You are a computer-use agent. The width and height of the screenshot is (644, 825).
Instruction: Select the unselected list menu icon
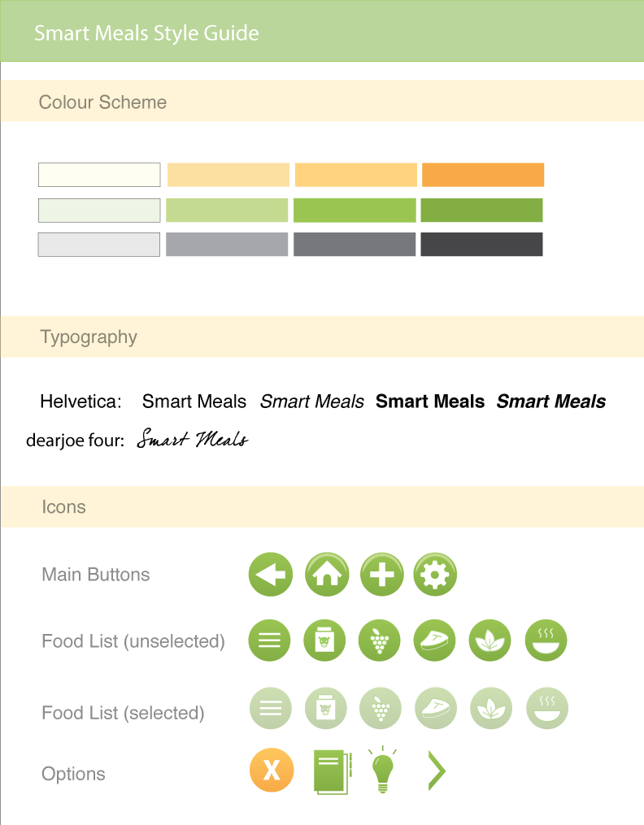269,640
